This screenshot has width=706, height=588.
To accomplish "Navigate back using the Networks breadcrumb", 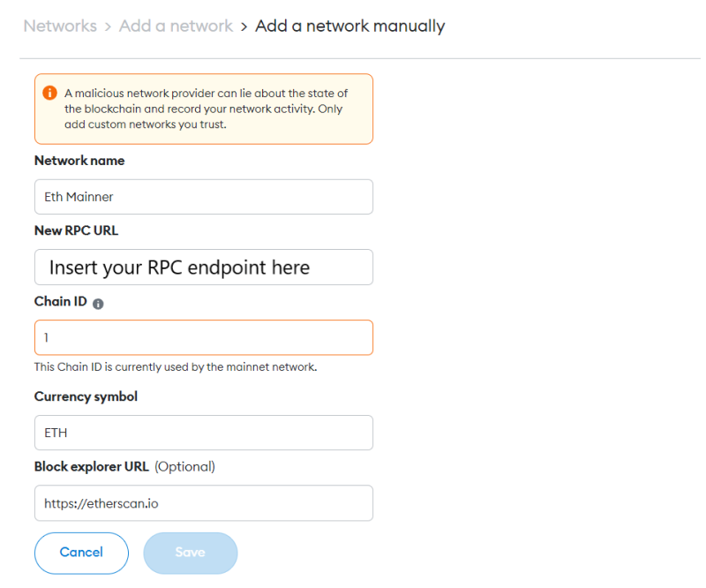I will coord(60,26).
